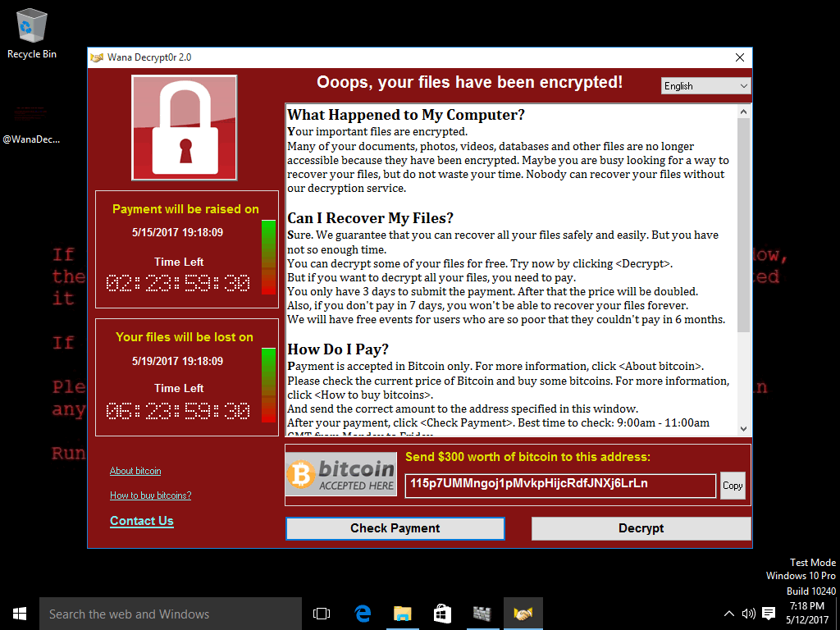Click the handshake Wana Decrypt0r taskbar icon

coord(523,614)
